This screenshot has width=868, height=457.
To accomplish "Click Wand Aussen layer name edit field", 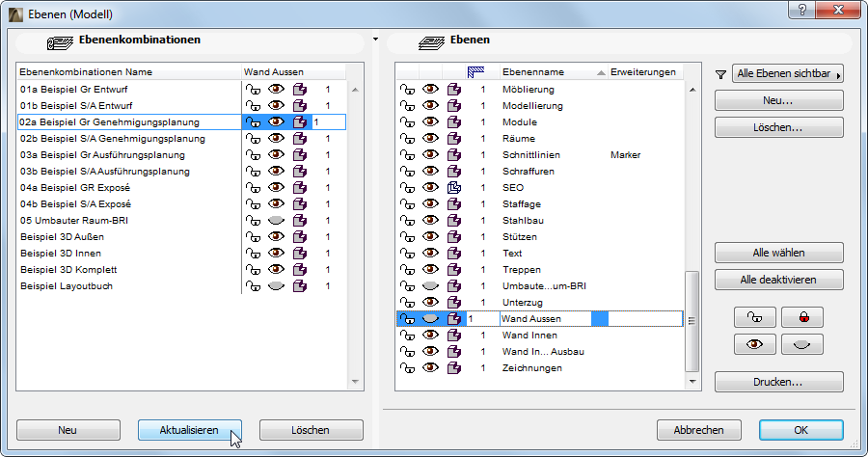I will 545,319.
